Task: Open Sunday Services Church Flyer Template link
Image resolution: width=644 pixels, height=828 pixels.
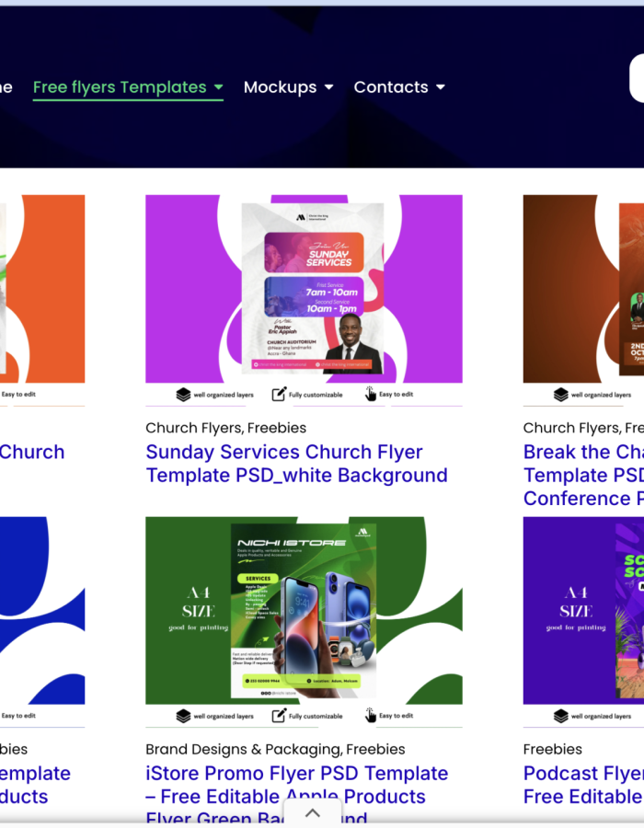Action: [x=296, y=464]
